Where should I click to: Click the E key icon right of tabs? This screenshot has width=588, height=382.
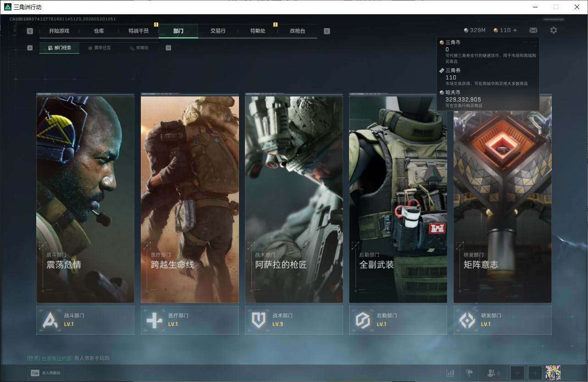pos(327,31)
